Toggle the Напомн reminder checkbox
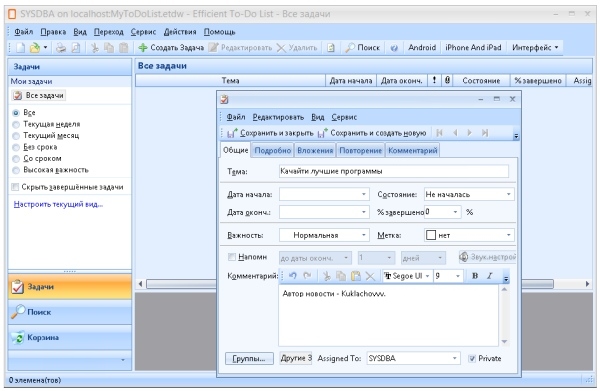Screen dimensions: 600x391 (232, 257)
